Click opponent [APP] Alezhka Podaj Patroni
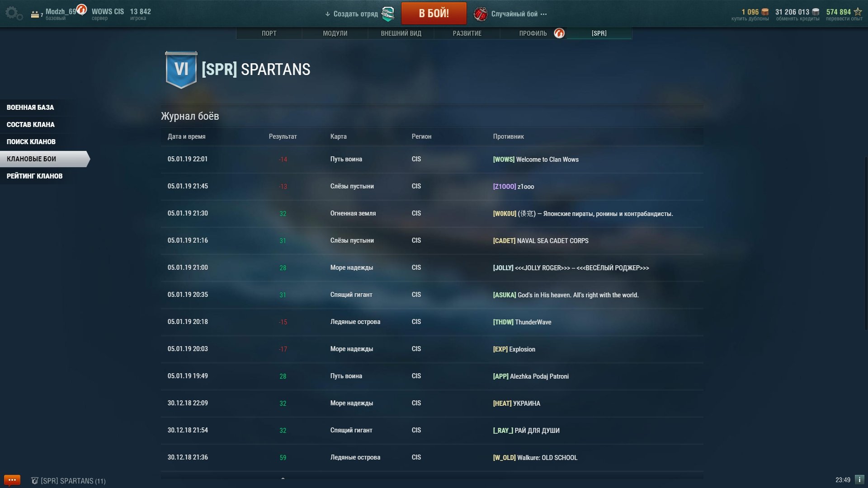868x488 pixels. pyautogui.click(x=531, y=376)
